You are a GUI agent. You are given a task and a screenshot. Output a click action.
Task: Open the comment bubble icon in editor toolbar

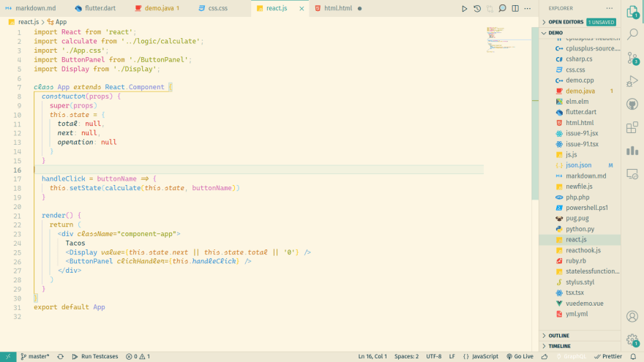(x=502, y=8)
